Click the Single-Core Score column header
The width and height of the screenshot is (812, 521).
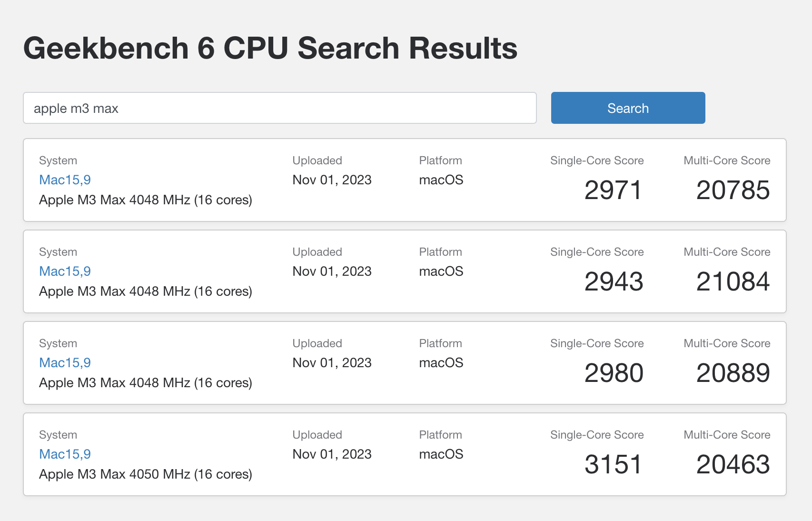pyautogui.click(x=597, y=160)
